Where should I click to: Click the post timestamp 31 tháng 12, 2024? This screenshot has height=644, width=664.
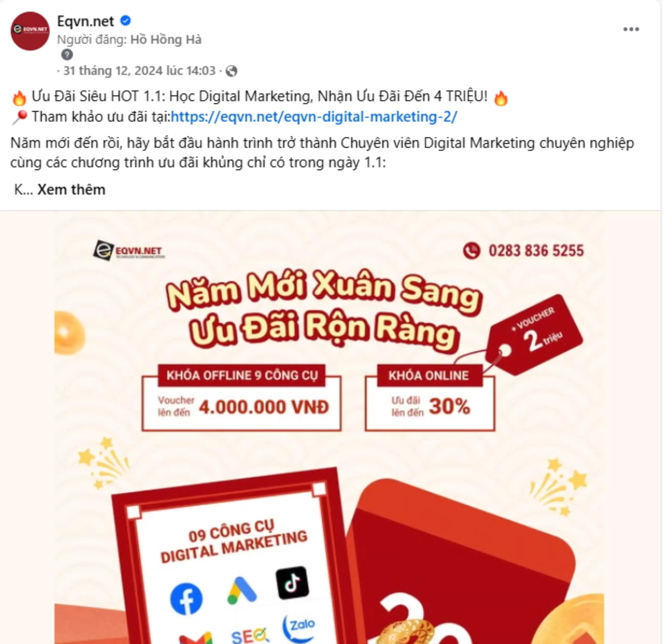[139, 71]
